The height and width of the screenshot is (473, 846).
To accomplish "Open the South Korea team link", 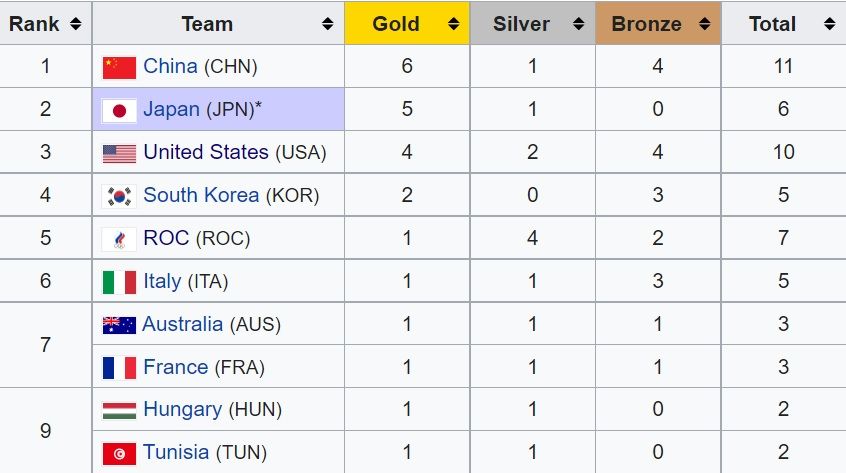I will click(x=201, y=196).
